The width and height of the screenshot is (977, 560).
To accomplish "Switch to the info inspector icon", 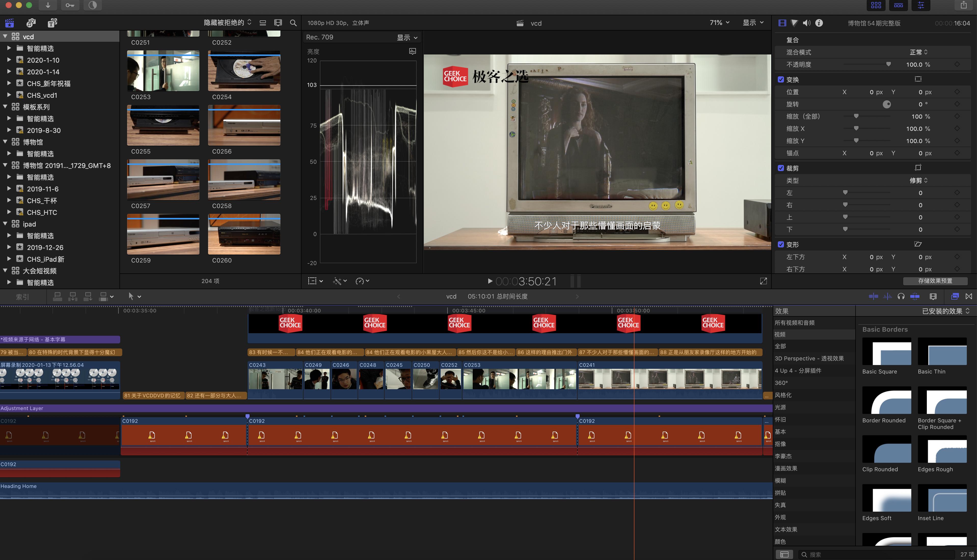I will pos(819,23).
